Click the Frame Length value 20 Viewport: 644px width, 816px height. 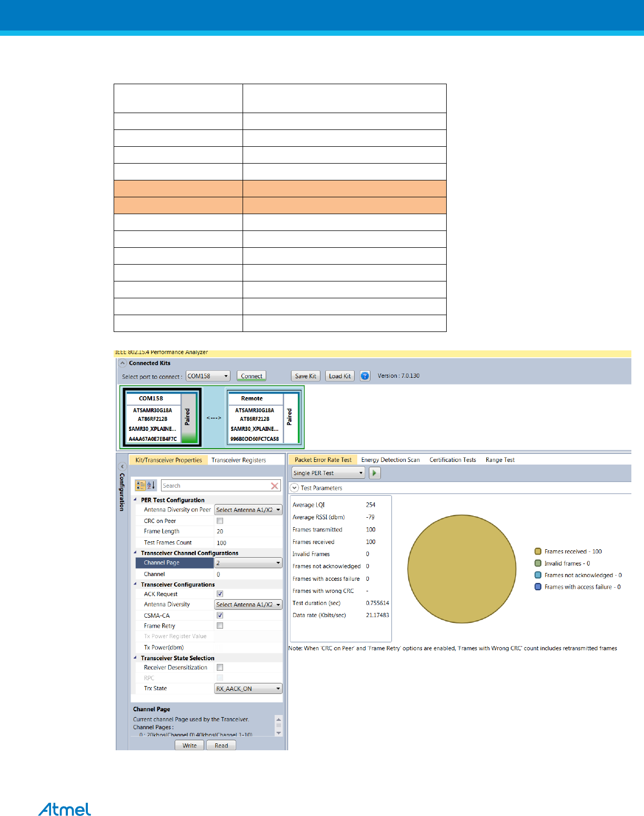tap(248, 531)
